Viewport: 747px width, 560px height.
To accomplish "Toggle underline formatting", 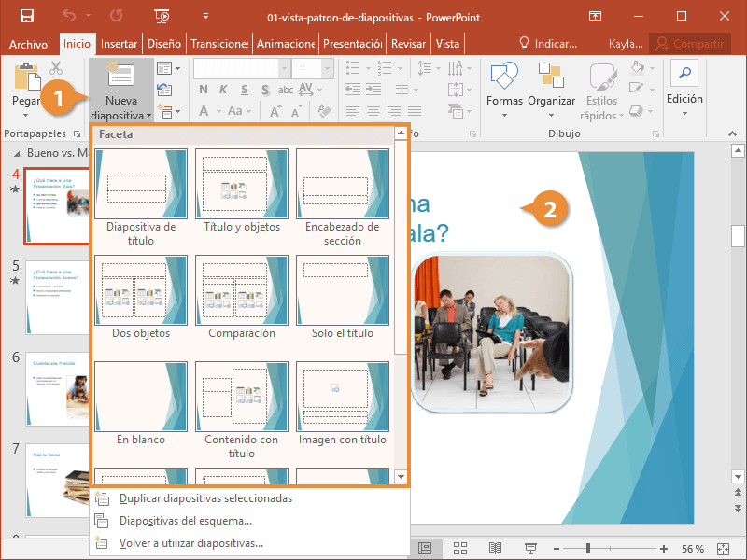I will [245, 89].
